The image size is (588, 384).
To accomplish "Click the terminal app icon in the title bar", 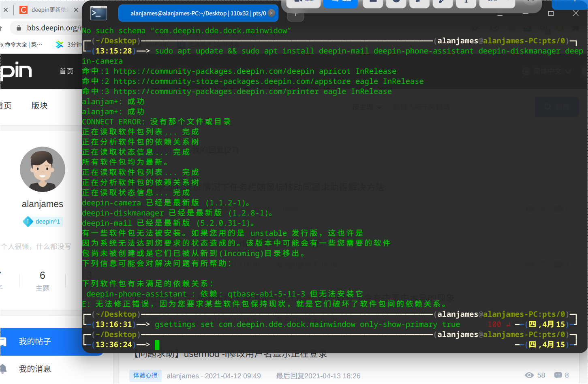I will (x=98, y=13).
